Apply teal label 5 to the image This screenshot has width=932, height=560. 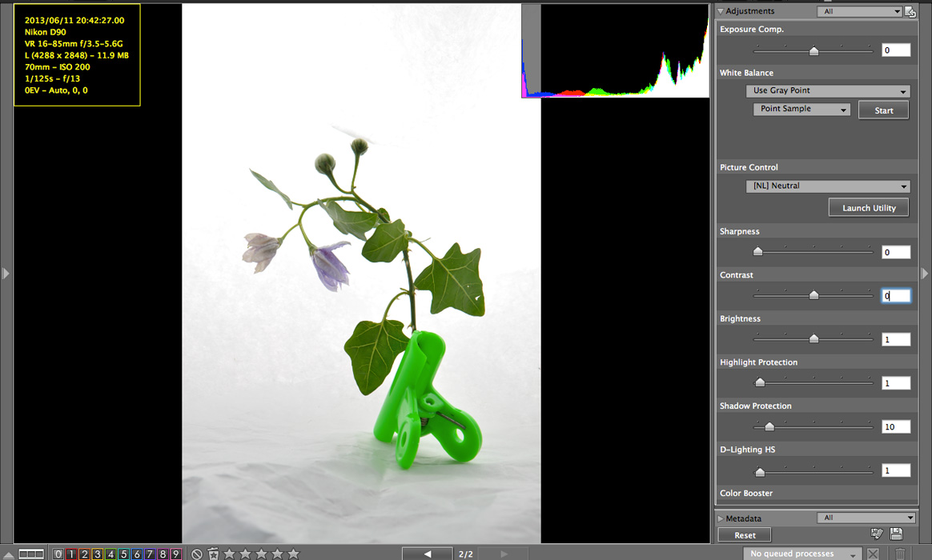pyautogui.click(x=123, y=554)
